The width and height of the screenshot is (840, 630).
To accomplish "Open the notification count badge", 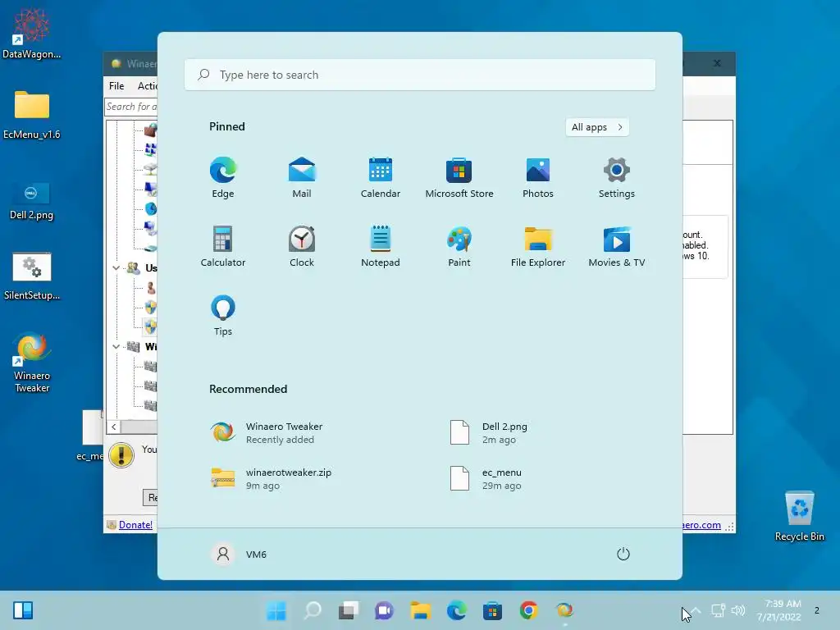I will [816, 610].
